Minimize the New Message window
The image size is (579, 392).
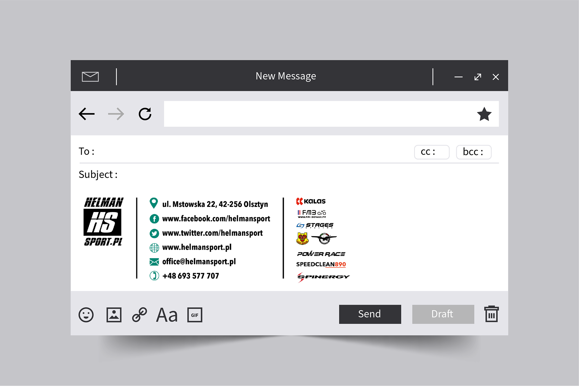click(x=458, y=77)
